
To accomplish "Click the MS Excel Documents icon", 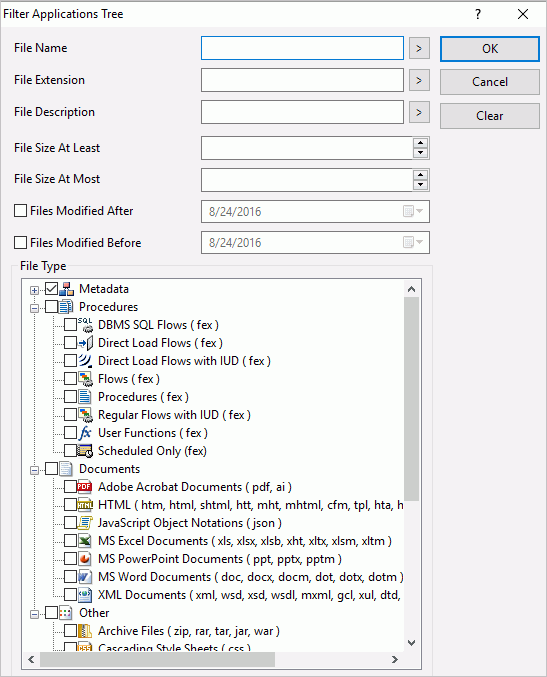I will coord(85,541).
